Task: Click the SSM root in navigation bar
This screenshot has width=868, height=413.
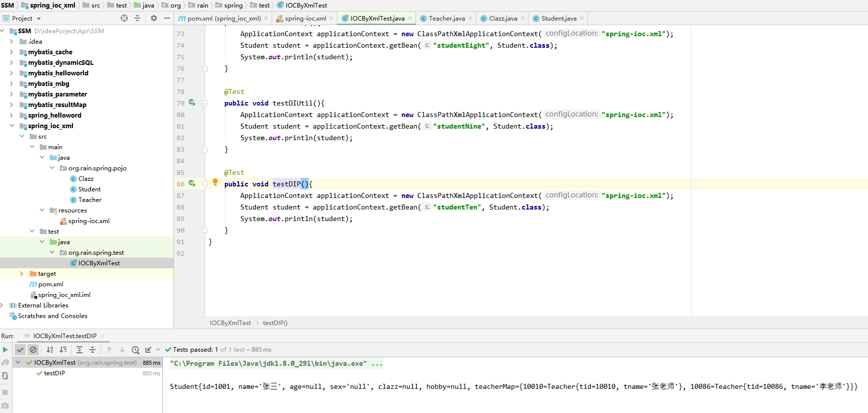Action: [8, 5]
